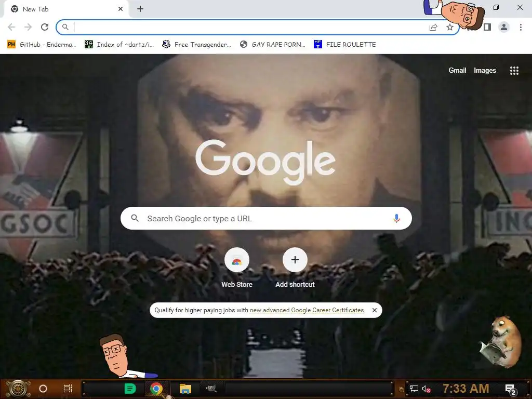Open the FILE ROULETTE bookmark
This screenshot has height=399, width=532.
[x=345, y=45]
